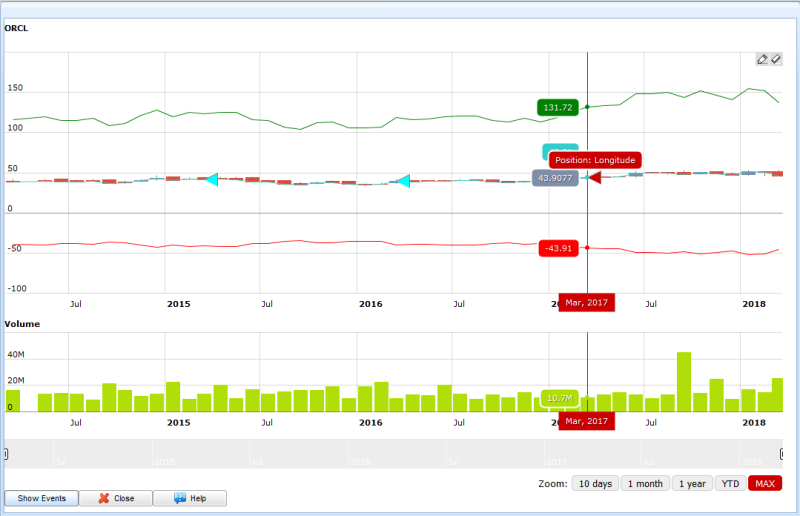Select the MAX zoom range

pyautogui.click(x=764, y=484)
